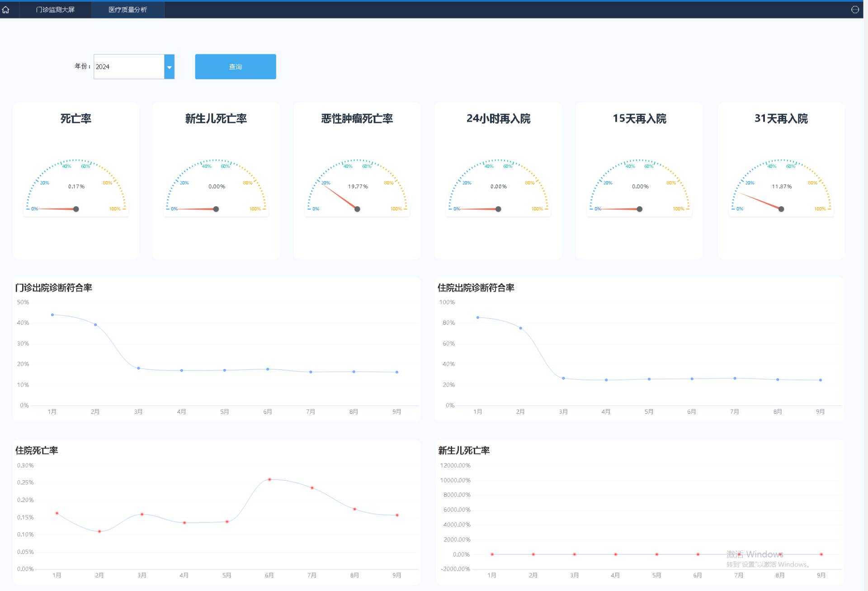868x591 pixels.
Task: Click 2月 lowest point in 住院死亡率 chart
Action: tap(99, 531)
